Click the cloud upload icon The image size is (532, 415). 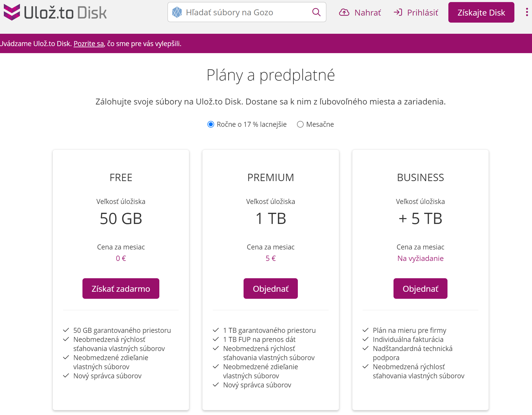344,12
